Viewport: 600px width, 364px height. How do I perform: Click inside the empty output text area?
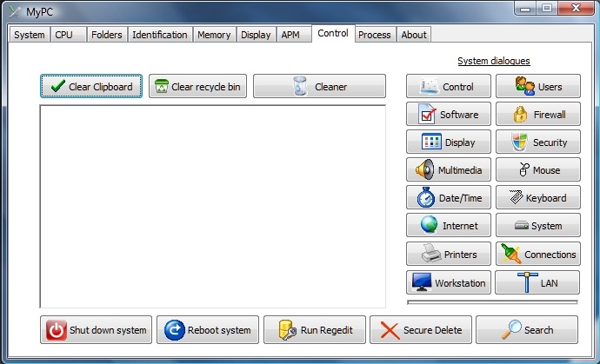point(212,206)
